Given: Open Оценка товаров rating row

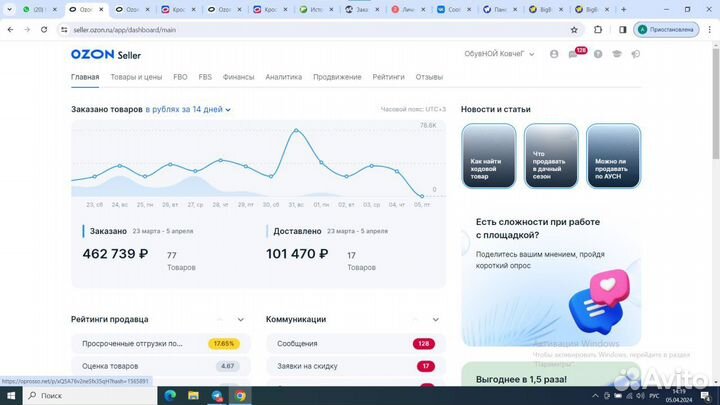Looking at the screenshot, I should (161, 366).
